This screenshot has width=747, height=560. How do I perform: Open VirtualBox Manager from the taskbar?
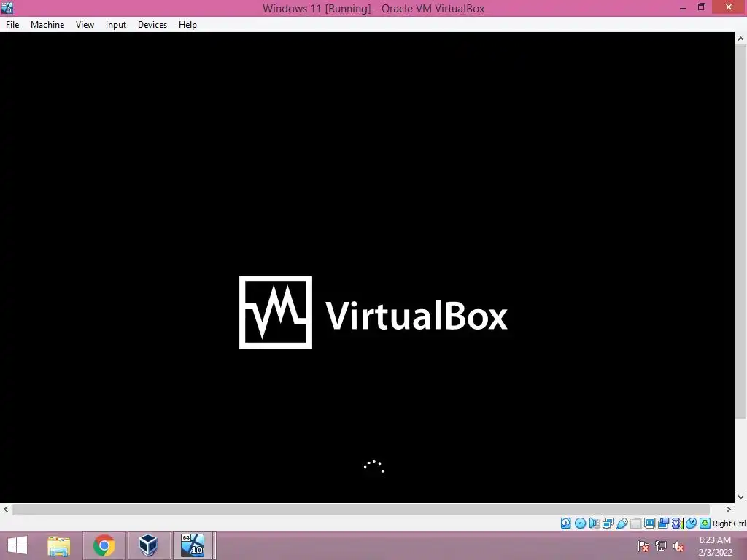149,545
